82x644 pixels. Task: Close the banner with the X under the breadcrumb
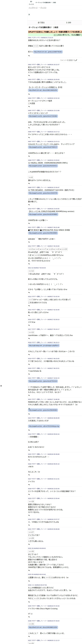29,14
